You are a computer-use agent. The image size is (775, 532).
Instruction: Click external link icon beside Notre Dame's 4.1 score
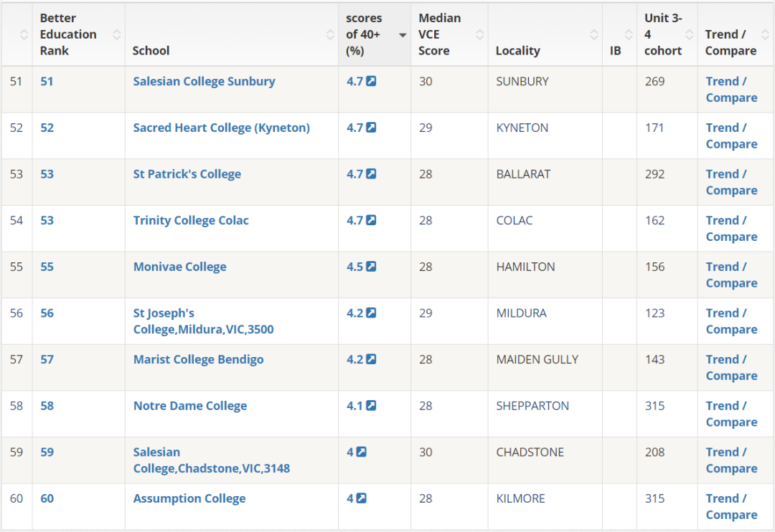point(371,406)
